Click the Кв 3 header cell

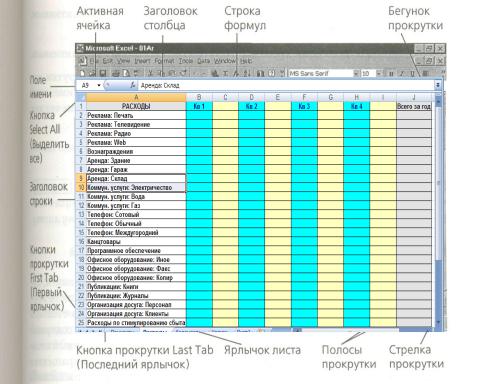[304, 106]
